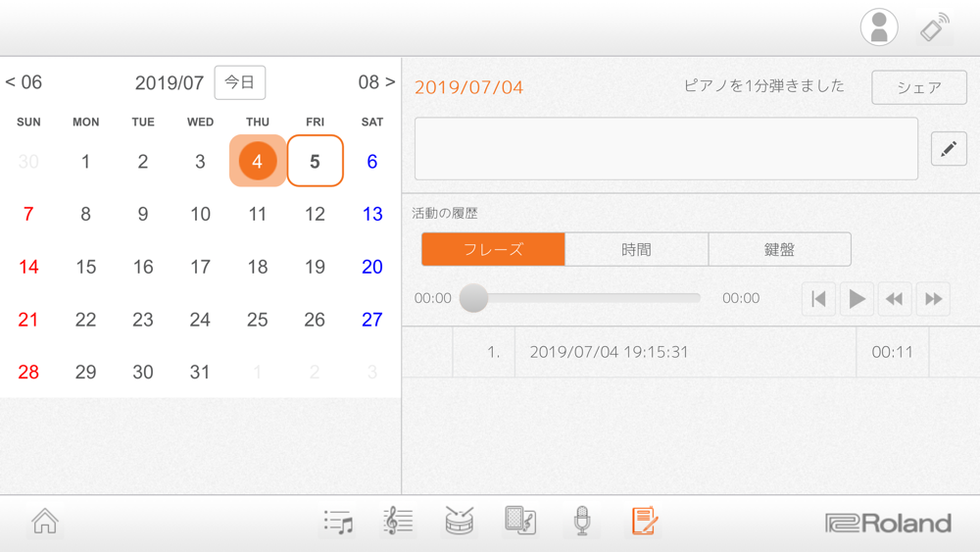Choose July 13 on the calendar
Image resolution: width=980 pixels, height=552 pixels.
[371, 215]
